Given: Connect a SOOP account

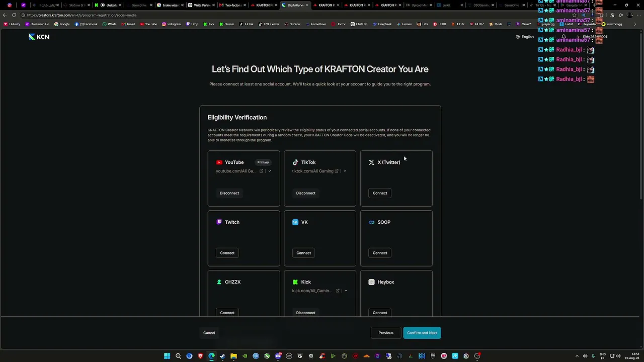Looking at the screenshot, I should [380, 253].
